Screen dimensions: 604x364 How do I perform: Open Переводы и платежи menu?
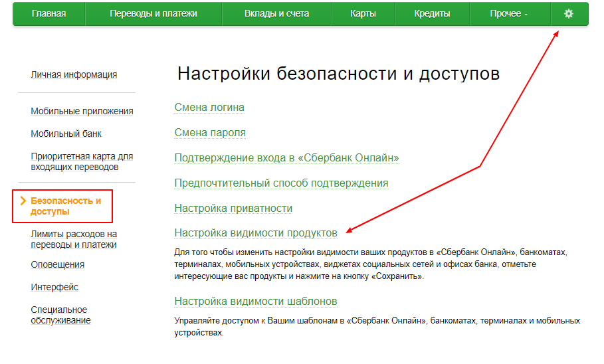point(153,14)
